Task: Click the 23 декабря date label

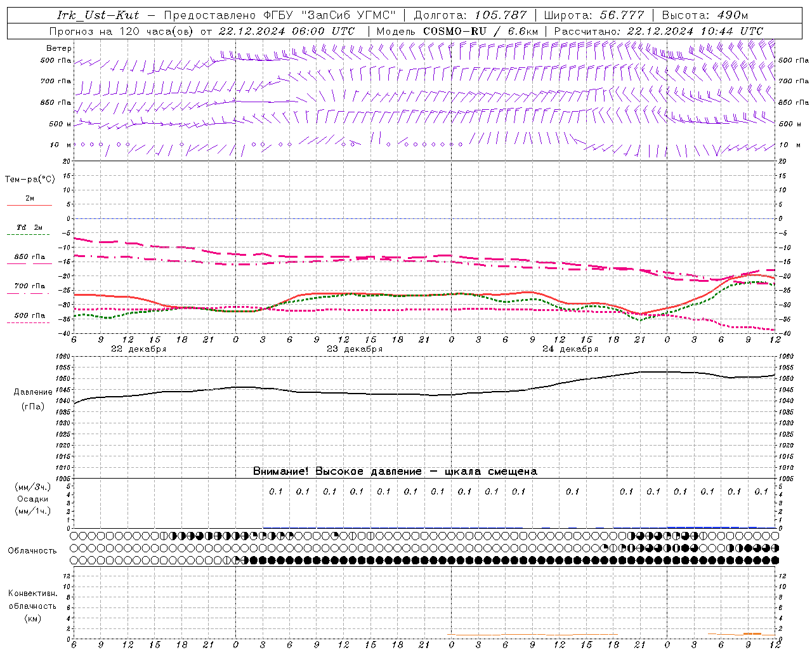Action: coord(355,349)
